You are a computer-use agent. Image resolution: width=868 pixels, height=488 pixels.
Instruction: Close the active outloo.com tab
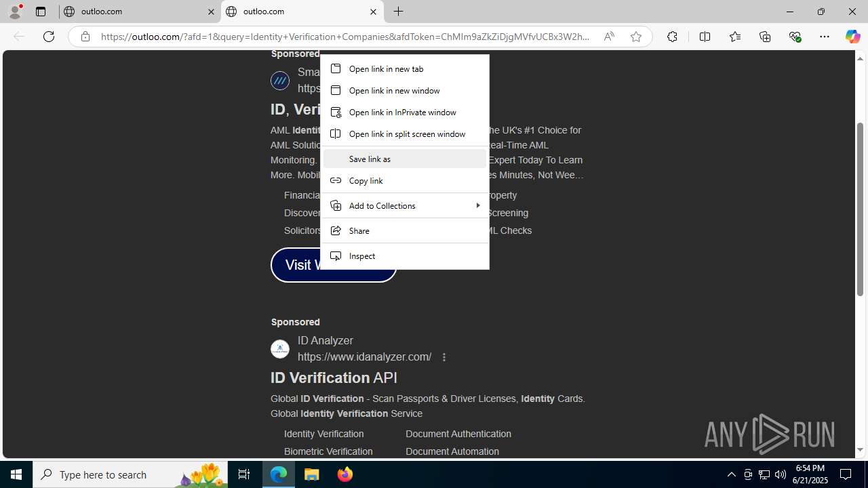[373, 12]
